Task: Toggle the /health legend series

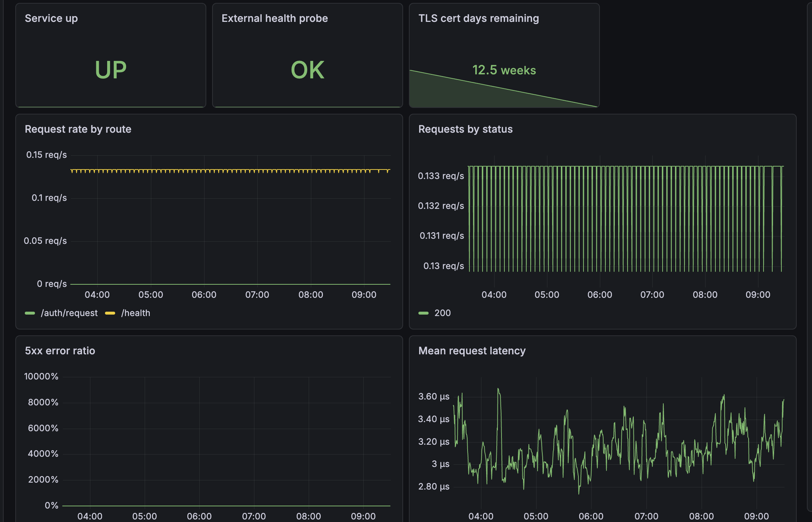Action: [136, 313]
